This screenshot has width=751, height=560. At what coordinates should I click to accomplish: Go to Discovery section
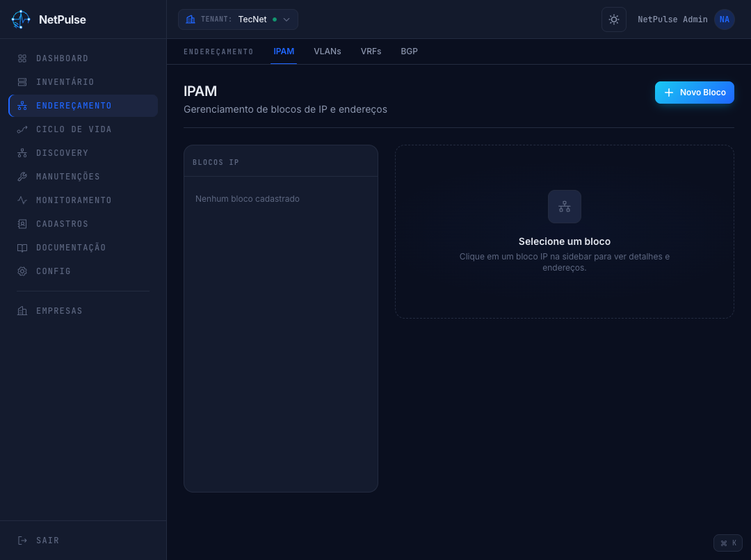[x=83, y=153]
